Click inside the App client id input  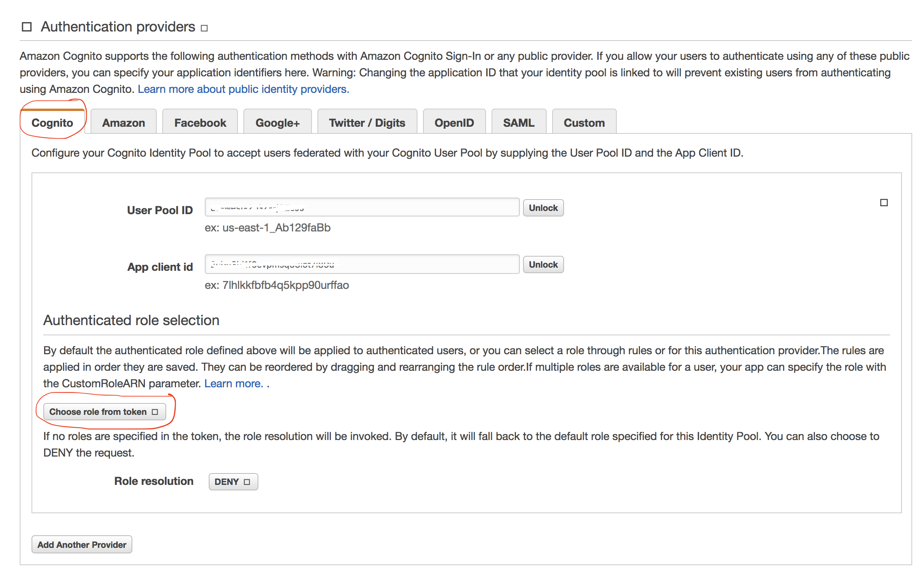361,264
